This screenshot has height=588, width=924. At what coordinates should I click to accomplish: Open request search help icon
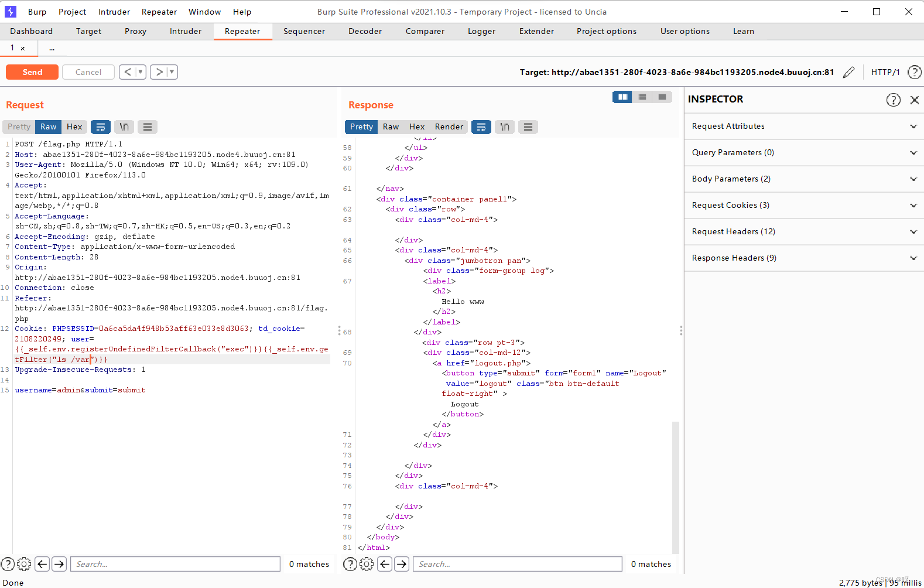pyautogui.click(x=8, y=564)
